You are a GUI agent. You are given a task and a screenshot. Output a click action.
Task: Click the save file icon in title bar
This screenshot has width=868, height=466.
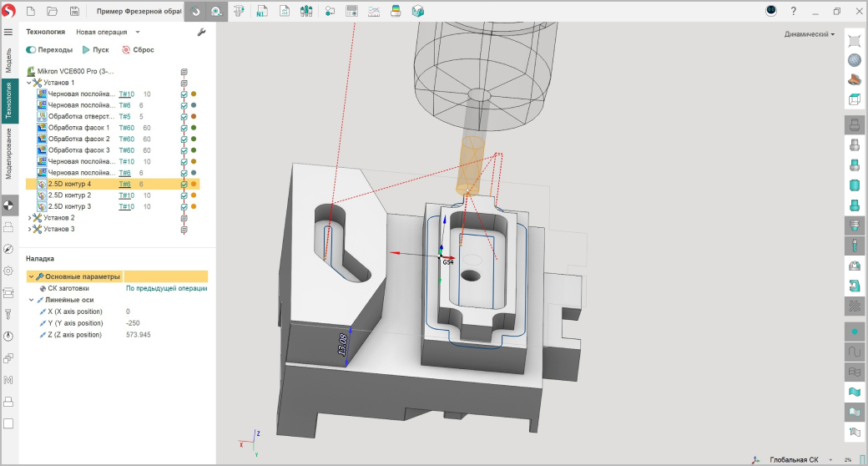click(x=74, y=12)
